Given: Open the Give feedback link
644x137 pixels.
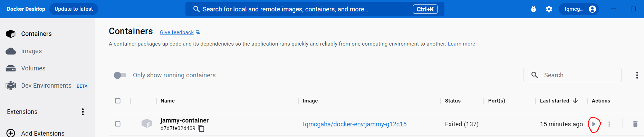Looking at the screenshot, I should (x=177, y=32).
